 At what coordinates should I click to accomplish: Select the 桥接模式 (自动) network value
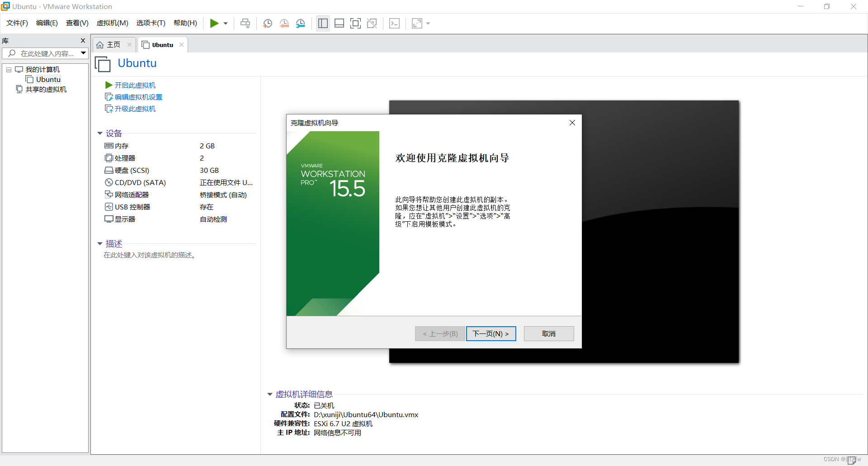223,195
